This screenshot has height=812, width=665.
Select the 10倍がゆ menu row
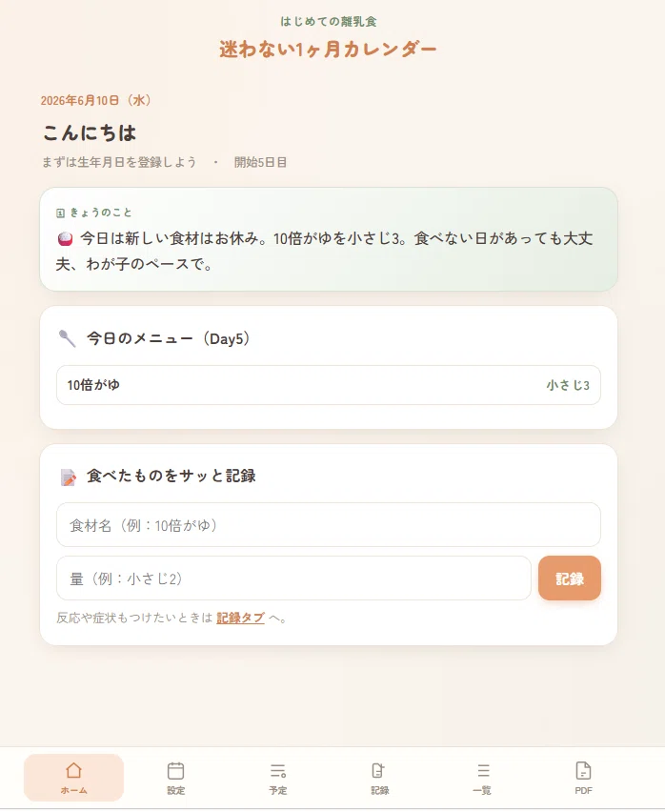click(329, 385)
